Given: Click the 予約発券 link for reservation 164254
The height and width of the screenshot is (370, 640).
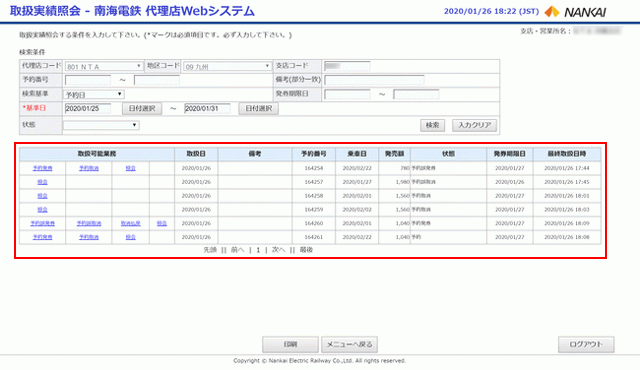Looking at the screenshot, I should [x=42, y=168].
